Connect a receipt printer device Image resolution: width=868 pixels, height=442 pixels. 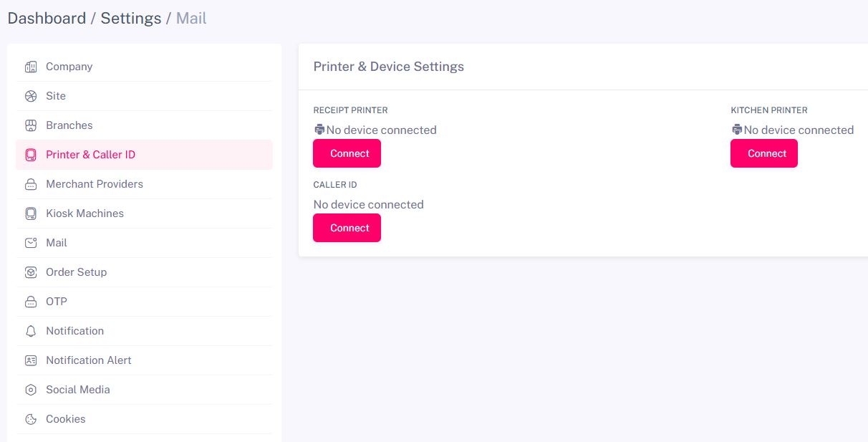(347, 153)
